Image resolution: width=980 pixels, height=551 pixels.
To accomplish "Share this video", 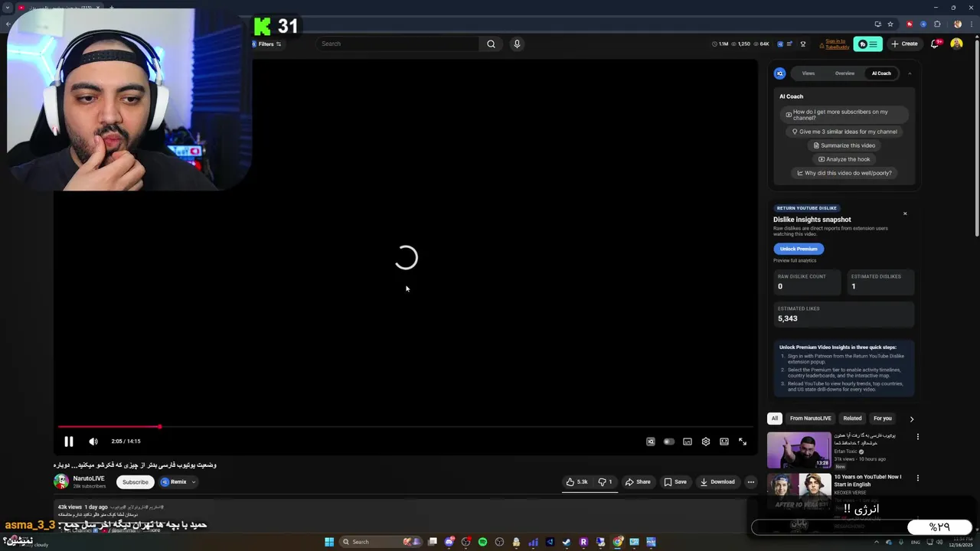I will pos(638,482).
